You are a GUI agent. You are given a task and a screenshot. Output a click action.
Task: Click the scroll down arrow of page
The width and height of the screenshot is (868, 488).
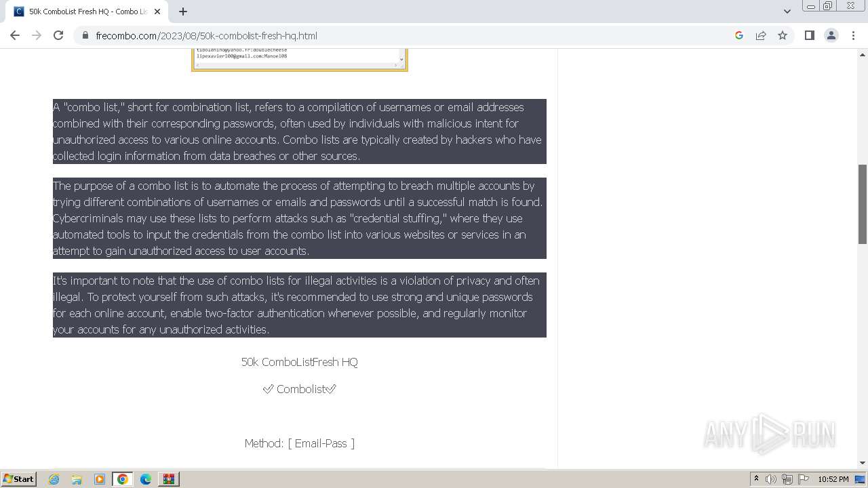point(863,463)
